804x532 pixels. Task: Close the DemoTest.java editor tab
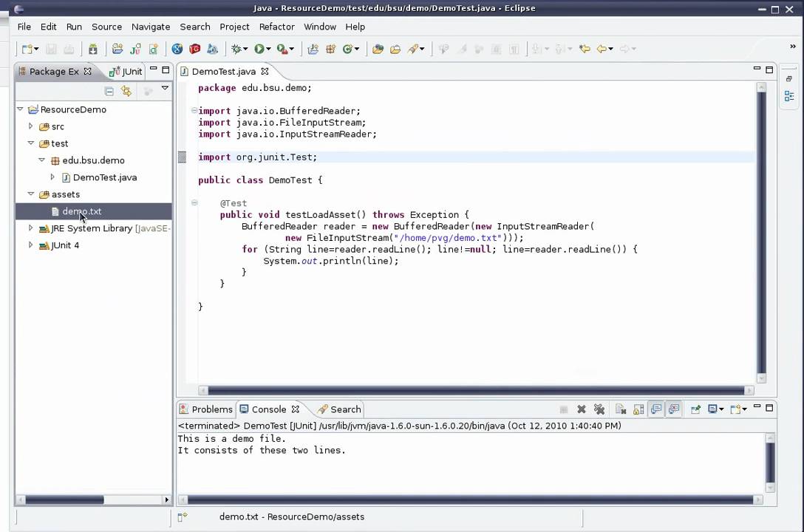265,71
